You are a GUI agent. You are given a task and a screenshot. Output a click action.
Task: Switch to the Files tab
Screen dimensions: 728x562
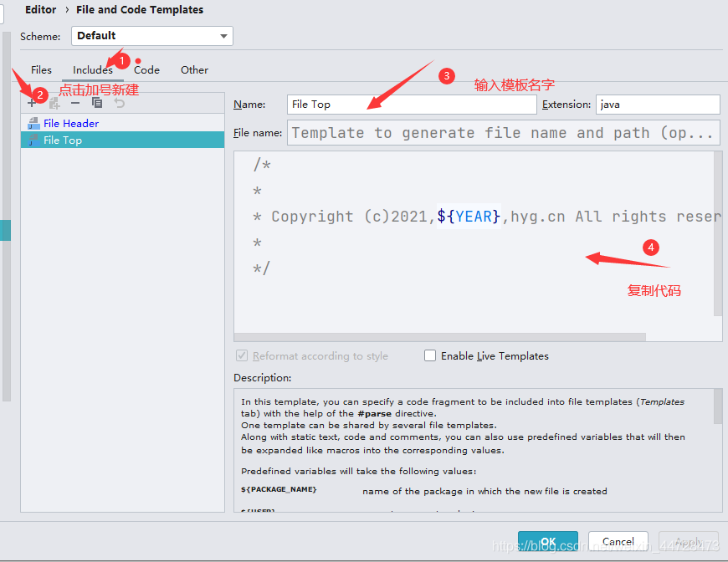tap(41, 70)
